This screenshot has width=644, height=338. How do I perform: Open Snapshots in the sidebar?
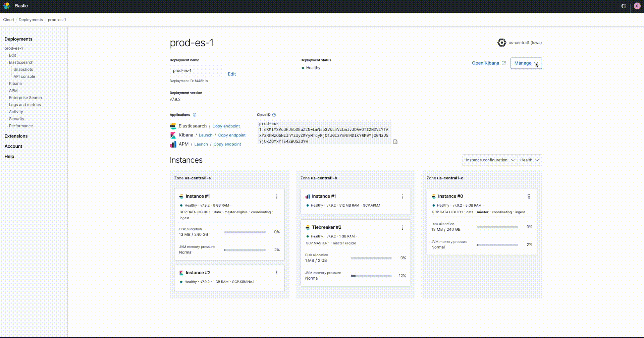tap(23, 69)
